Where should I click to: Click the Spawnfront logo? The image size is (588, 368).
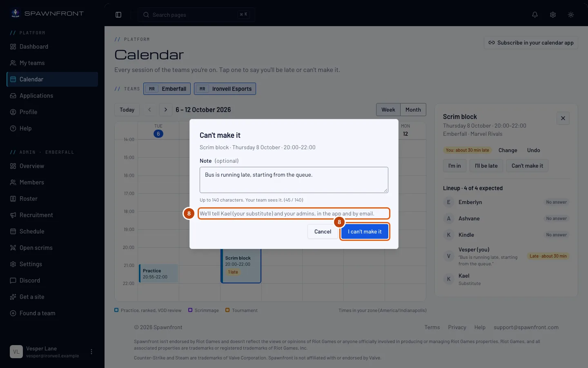coord(47,13)
